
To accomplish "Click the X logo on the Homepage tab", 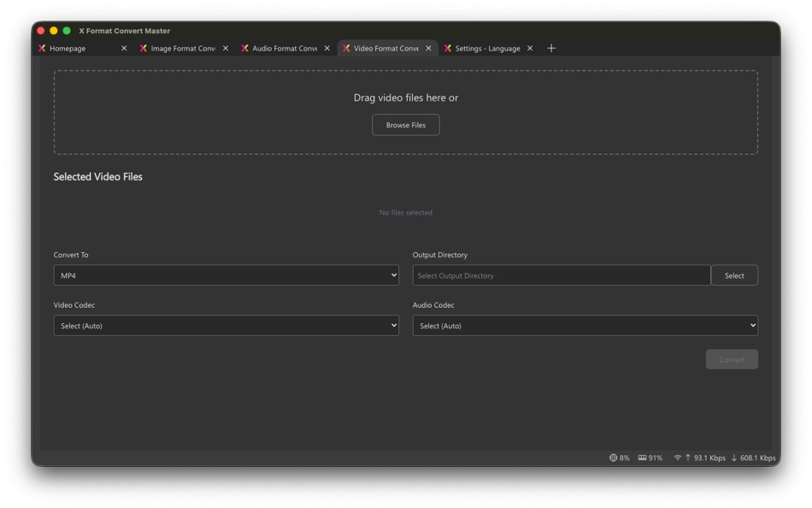I will [x=43, y=49].
